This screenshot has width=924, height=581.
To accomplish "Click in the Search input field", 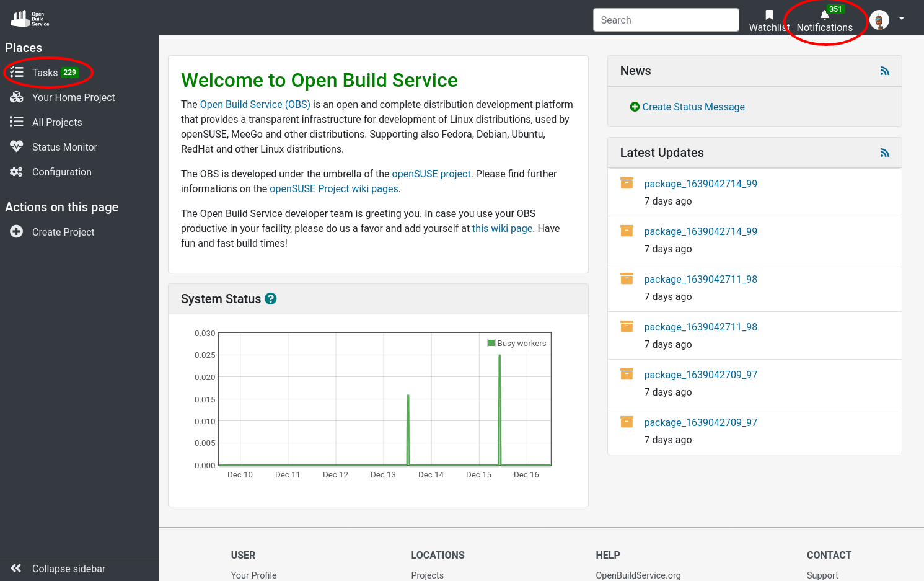I will coord(666,20).
